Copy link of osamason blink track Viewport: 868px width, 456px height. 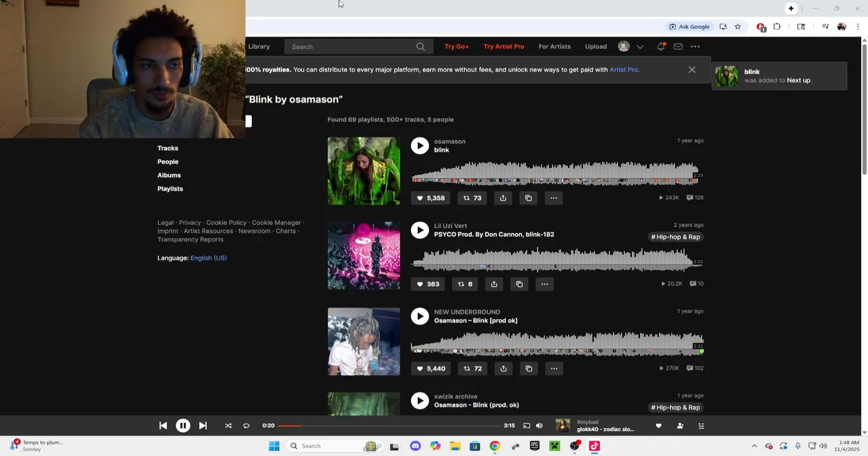pos(529,198)
